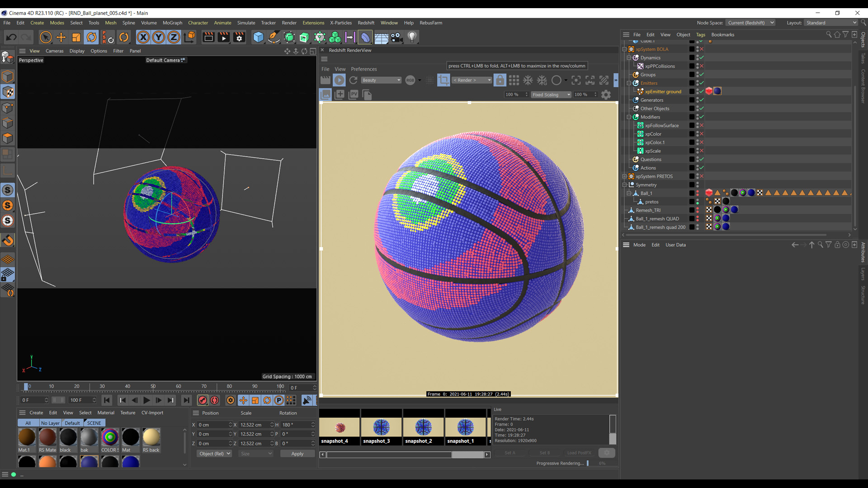This screenshot has width=868, height=488.
Task: Select the Move tool
Action: tap(61, 38)
